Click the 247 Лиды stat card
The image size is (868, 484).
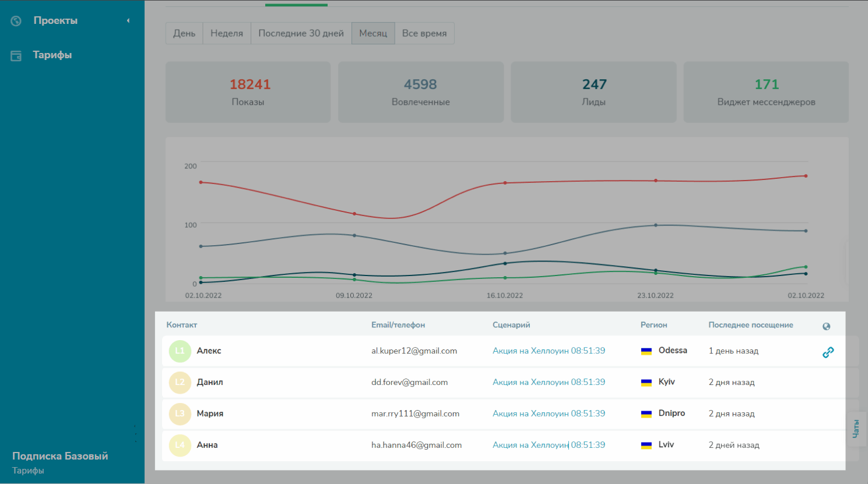coord(593,92)
